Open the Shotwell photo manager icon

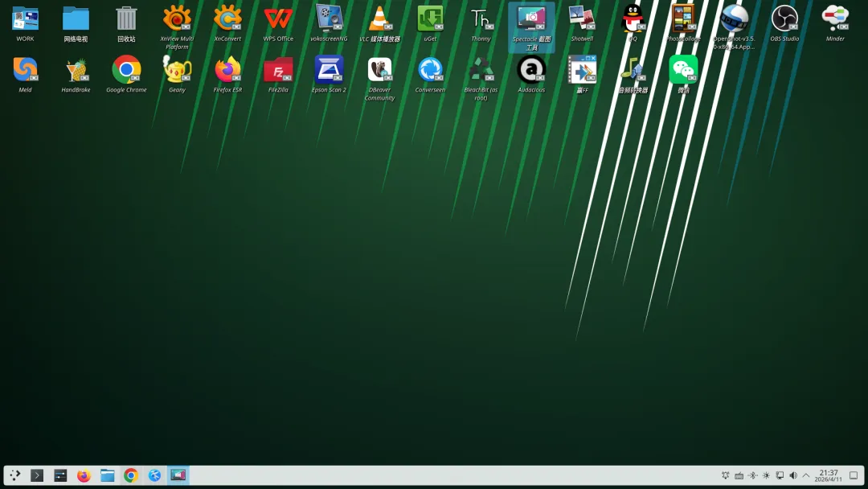[582, 18]
